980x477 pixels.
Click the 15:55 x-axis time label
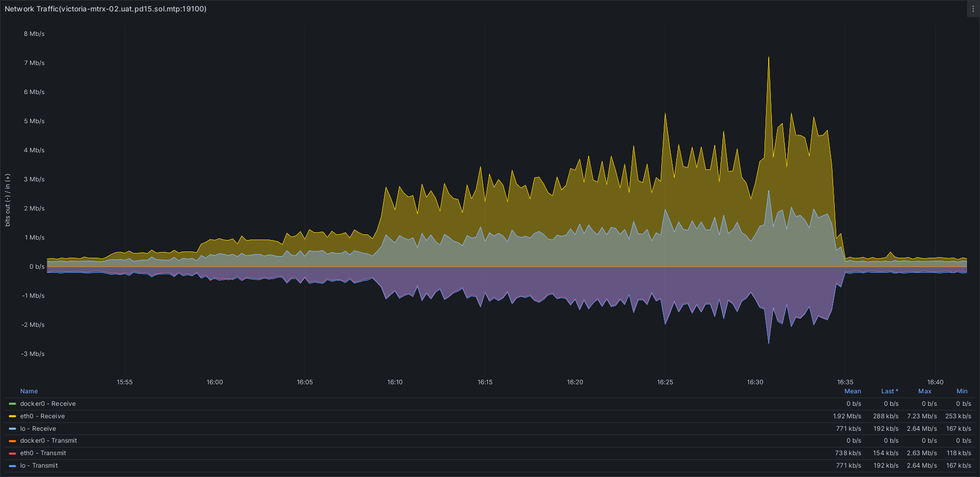pos(125,382)
